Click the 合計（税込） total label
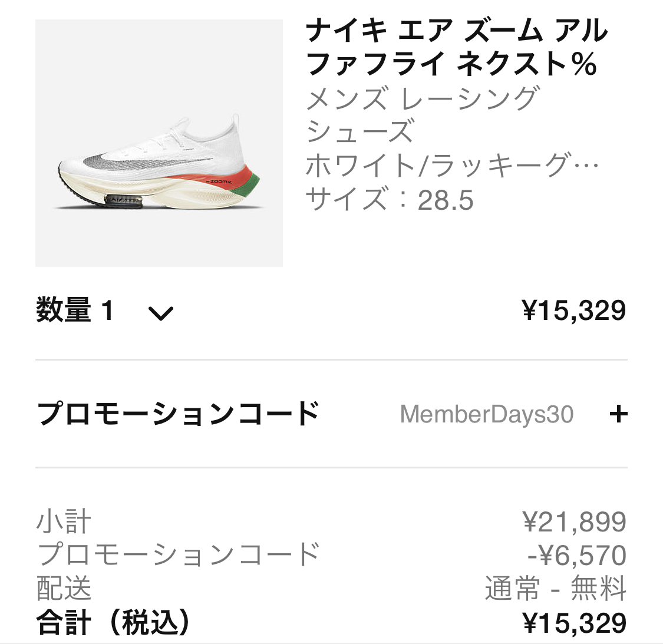This screenshot has width=663, height=644. coord(114,623)
